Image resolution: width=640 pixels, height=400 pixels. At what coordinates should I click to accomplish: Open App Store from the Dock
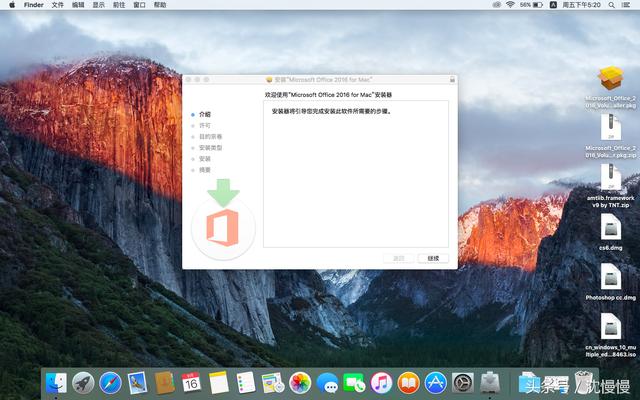pyautogui.click(x=436, y=383)
